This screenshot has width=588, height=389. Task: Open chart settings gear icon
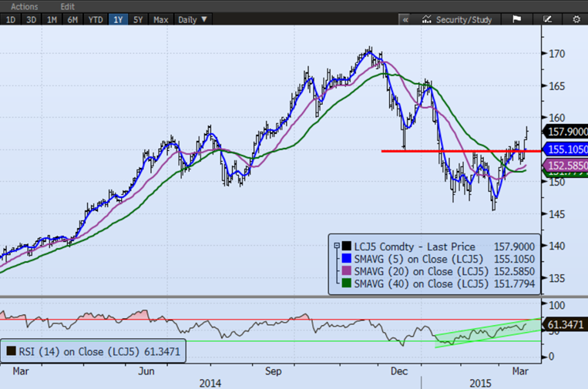576,19
